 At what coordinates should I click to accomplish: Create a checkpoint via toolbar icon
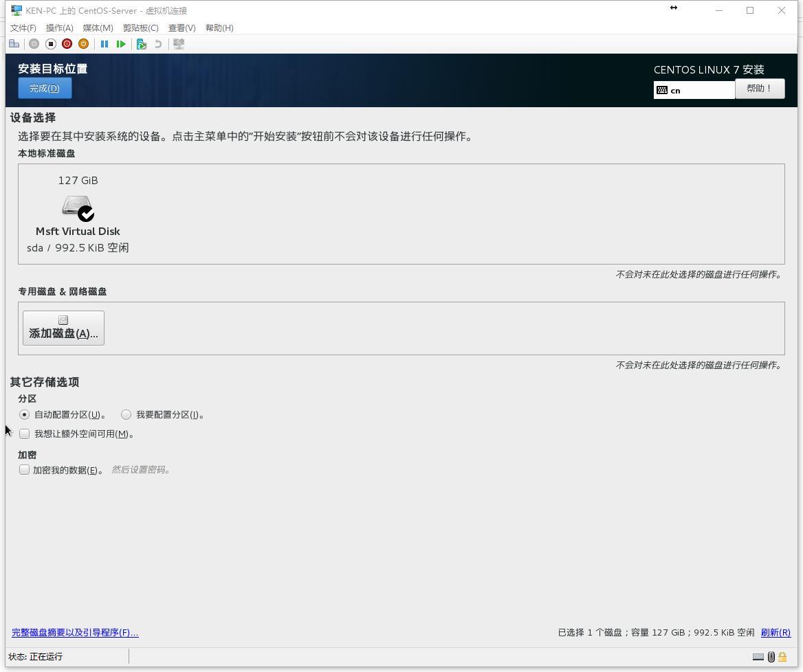click(142, 44)
